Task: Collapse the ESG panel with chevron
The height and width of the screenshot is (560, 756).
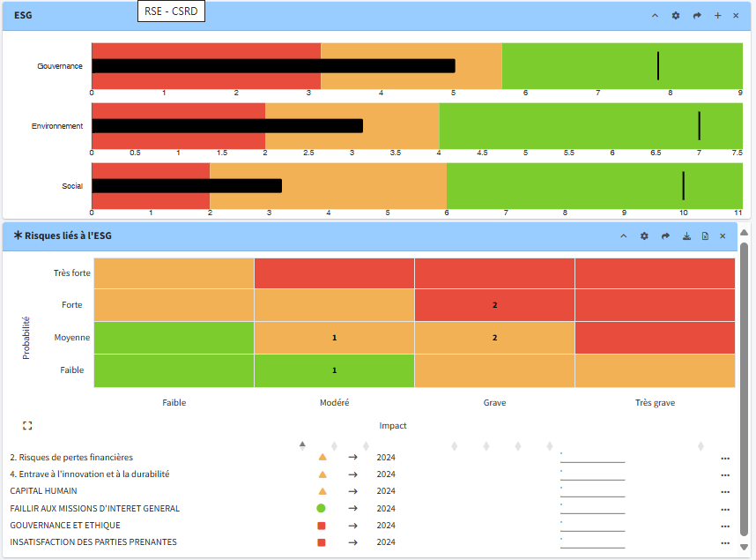Action: 655,16
